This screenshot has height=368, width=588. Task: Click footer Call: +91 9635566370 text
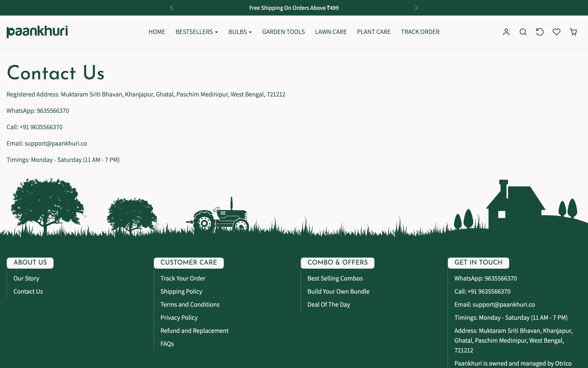(482, 291)
